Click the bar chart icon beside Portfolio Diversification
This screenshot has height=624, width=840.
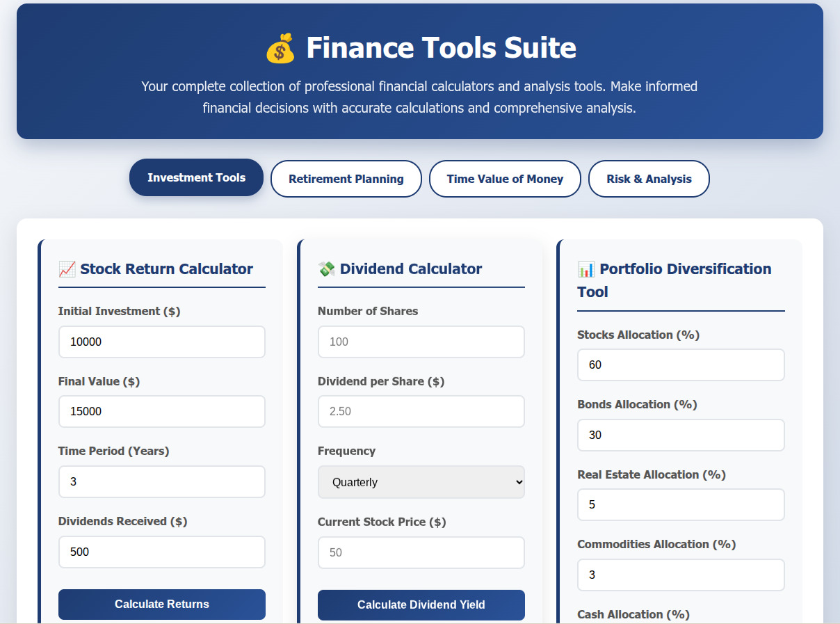coord(586,269)
